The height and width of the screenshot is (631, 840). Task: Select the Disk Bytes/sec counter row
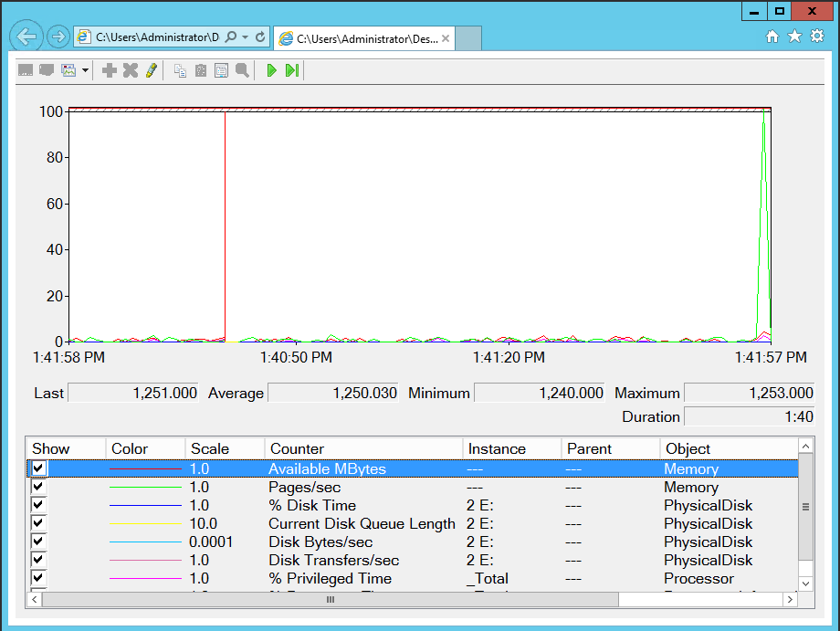click(x=413, y=542)
